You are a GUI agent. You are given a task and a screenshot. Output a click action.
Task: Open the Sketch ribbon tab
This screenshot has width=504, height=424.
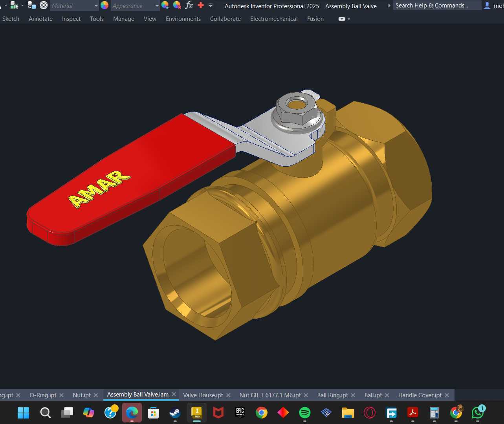(x=11, y=19)
